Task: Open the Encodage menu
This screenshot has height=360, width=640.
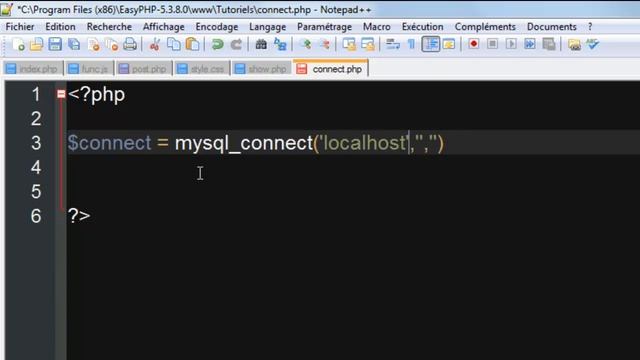Action: coord(217,27)
